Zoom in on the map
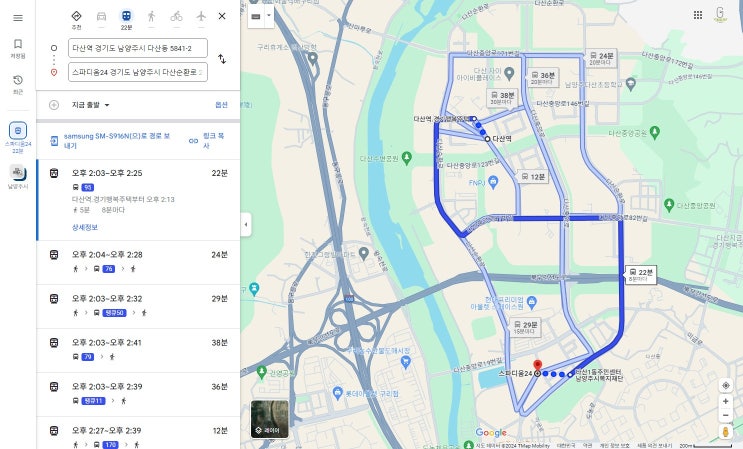 [725, 402]
